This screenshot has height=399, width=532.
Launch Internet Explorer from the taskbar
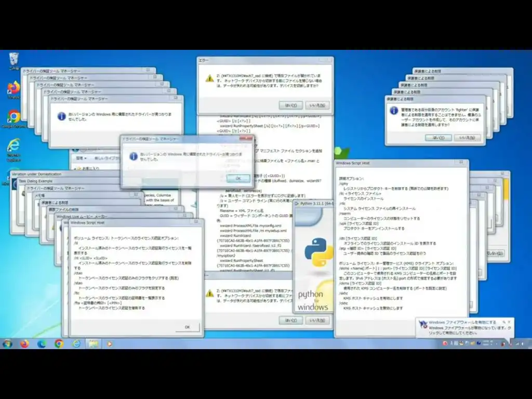pos(76,344)
